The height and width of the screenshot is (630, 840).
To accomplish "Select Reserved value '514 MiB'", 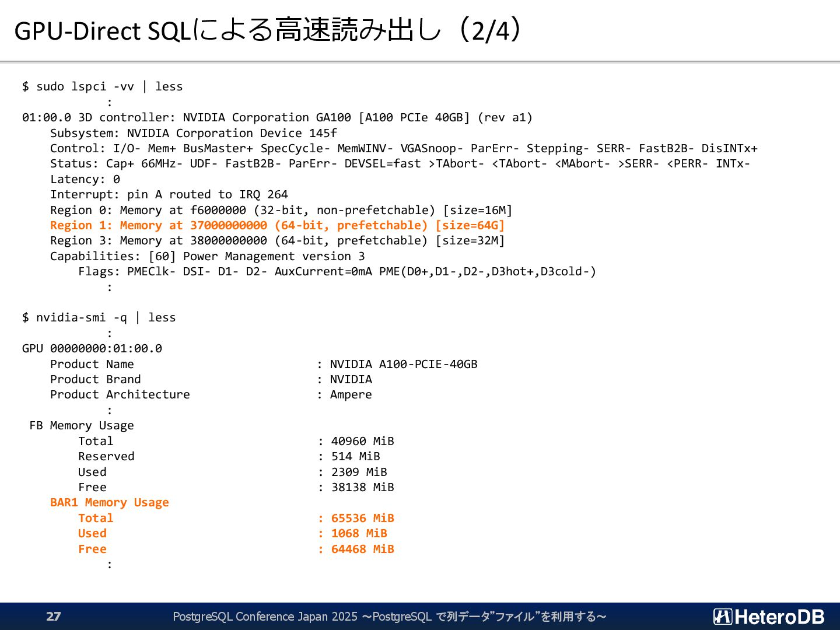I will [x=356, y=456].
